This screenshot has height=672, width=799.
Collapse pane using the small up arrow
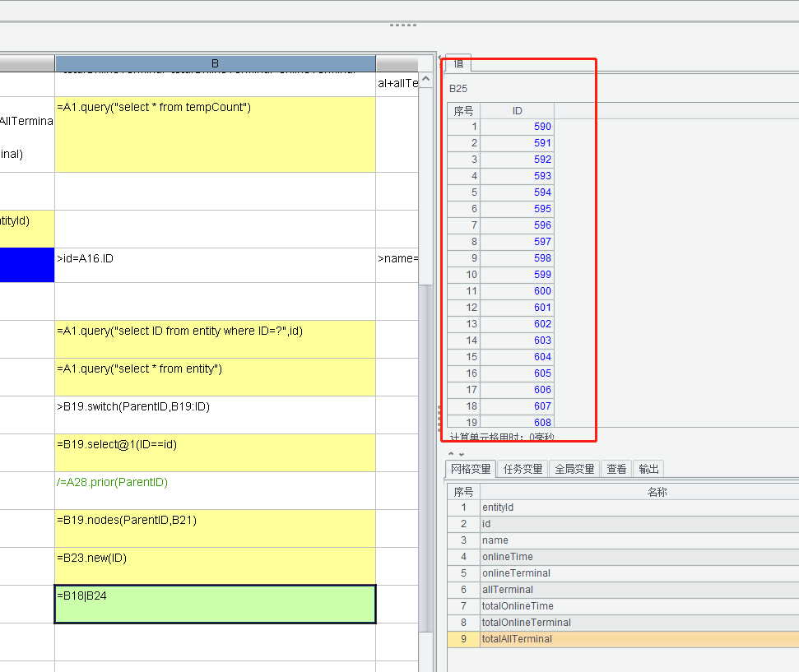point(451,453)
